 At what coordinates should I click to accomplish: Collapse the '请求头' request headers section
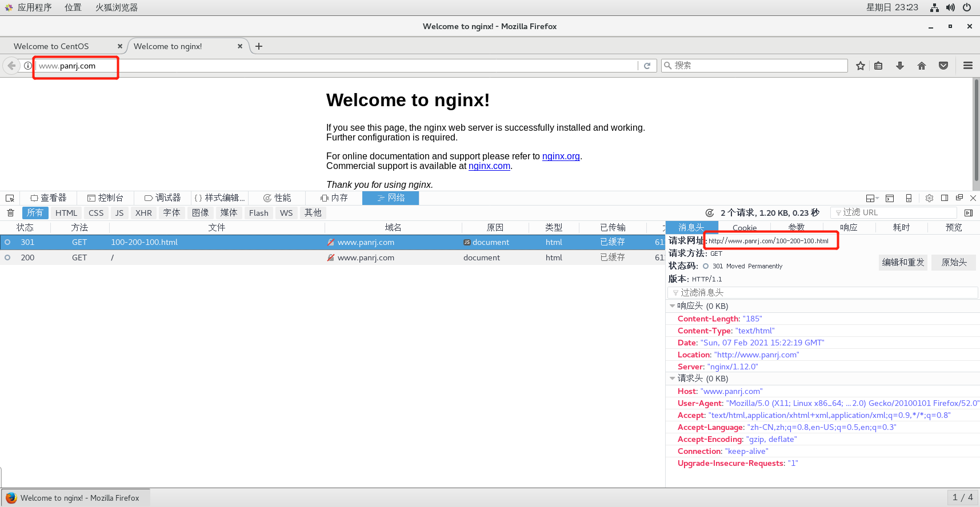tap(673, 379)
